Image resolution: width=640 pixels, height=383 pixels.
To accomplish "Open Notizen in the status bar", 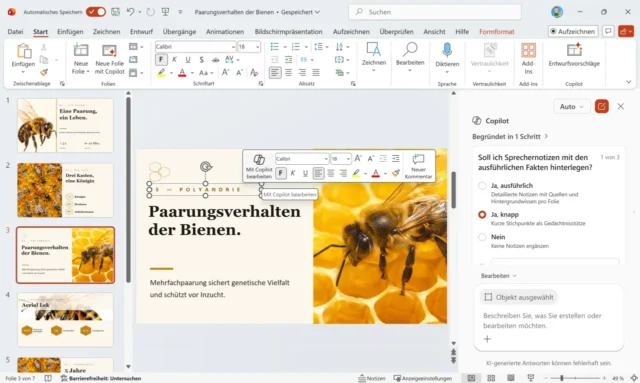I will pos(372,378).
